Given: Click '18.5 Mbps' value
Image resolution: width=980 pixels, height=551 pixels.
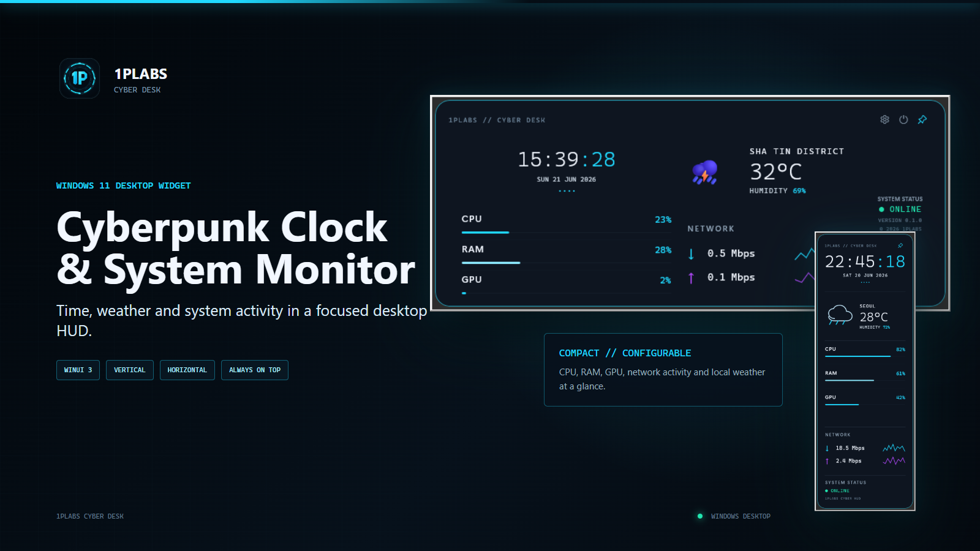Looking at the screenshot, I should point(850,448).
